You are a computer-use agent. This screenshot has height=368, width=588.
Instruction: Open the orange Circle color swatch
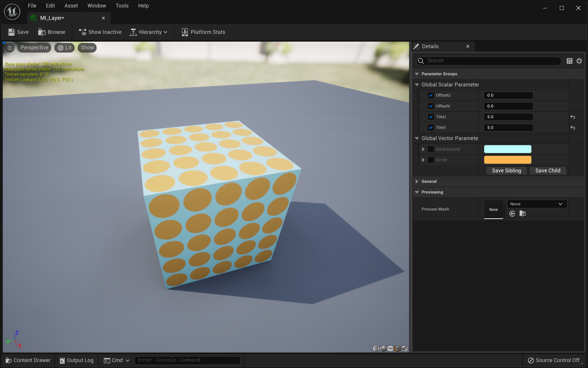click(508, 160)
